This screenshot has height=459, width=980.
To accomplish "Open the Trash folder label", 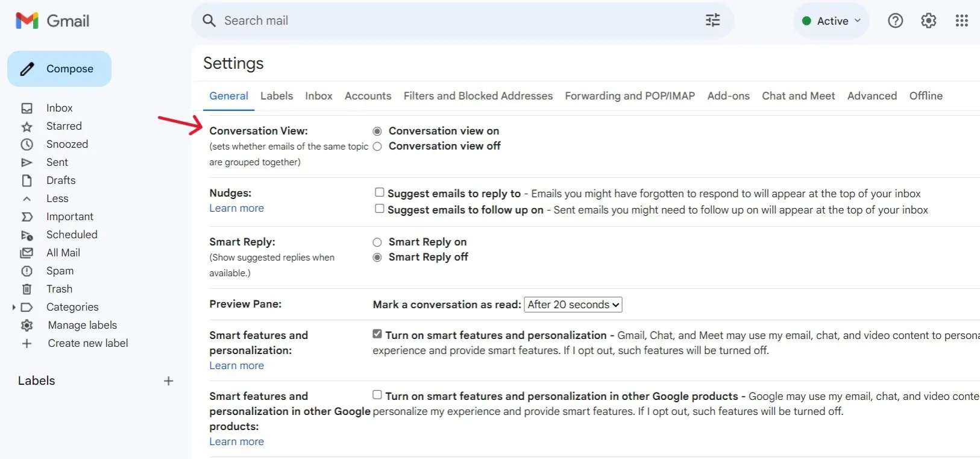I will pyautogui.click(x=59, y=289).
